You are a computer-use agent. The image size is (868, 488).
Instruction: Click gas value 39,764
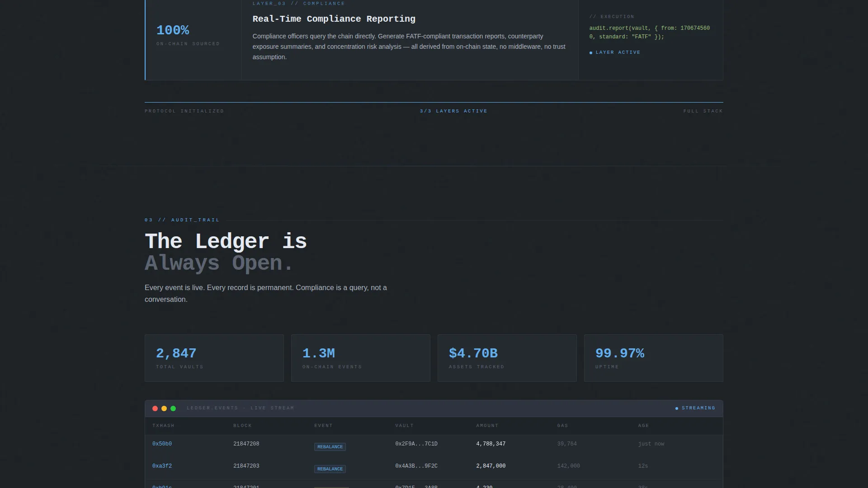[x=567, y=444]
